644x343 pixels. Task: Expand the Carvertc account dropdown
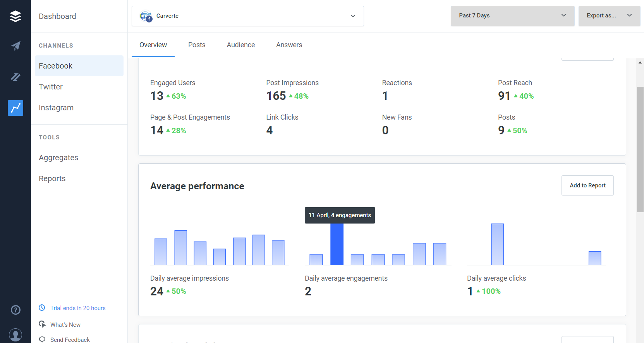248,16
